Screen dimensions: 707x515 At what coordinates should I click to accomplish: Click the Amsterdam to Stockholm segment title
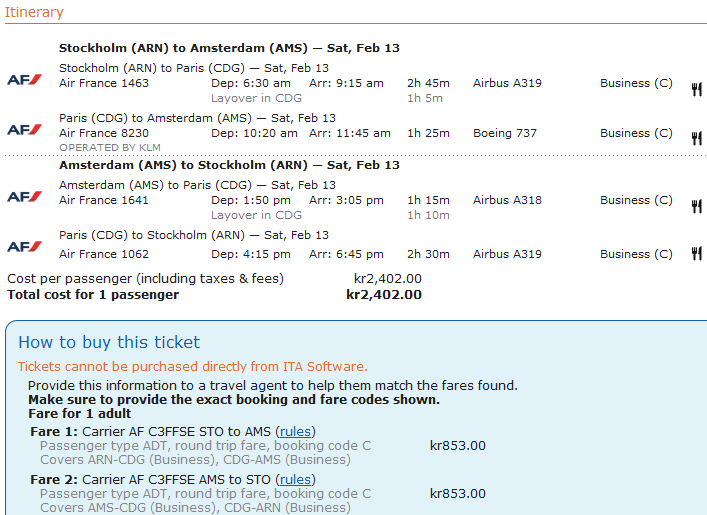[x=229, y=165]
